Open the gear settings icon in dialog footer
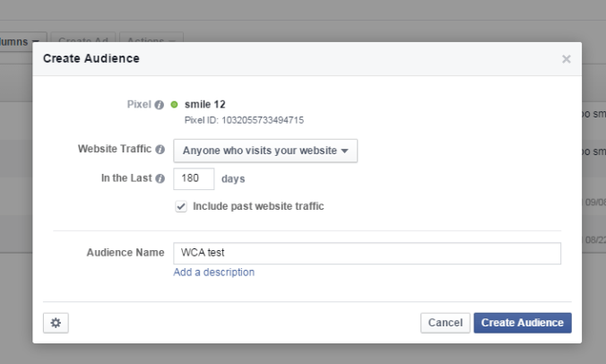Viewport: 606px width, 364px height. [x=56, y=323]
